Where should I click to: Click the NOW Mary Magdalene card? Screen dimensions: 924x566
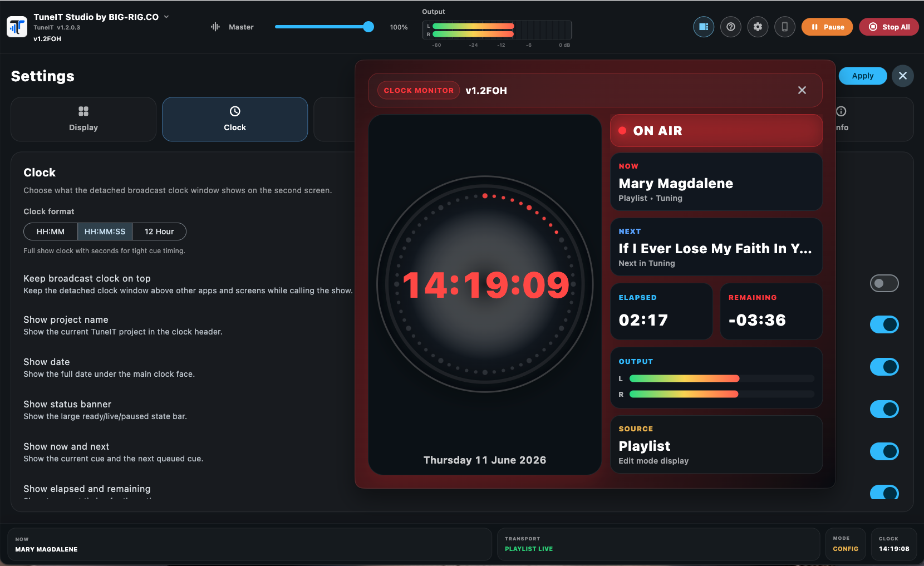pos(716,182)
